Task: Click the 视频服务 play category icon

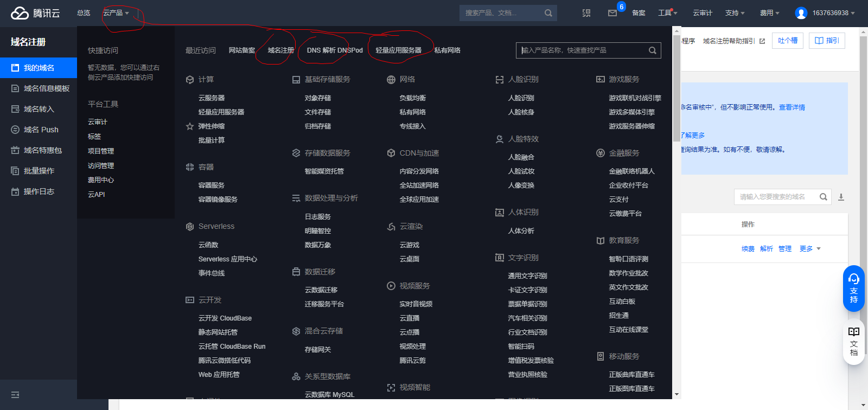Action: 391,286
